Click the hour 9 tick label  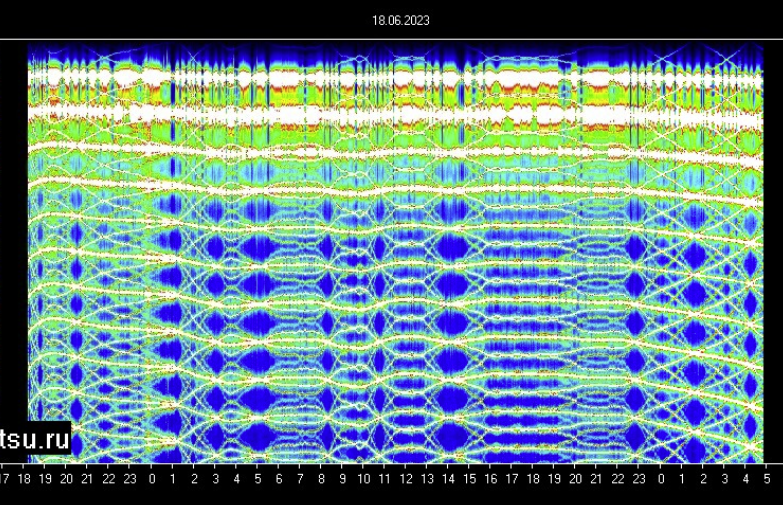point(342,479)
